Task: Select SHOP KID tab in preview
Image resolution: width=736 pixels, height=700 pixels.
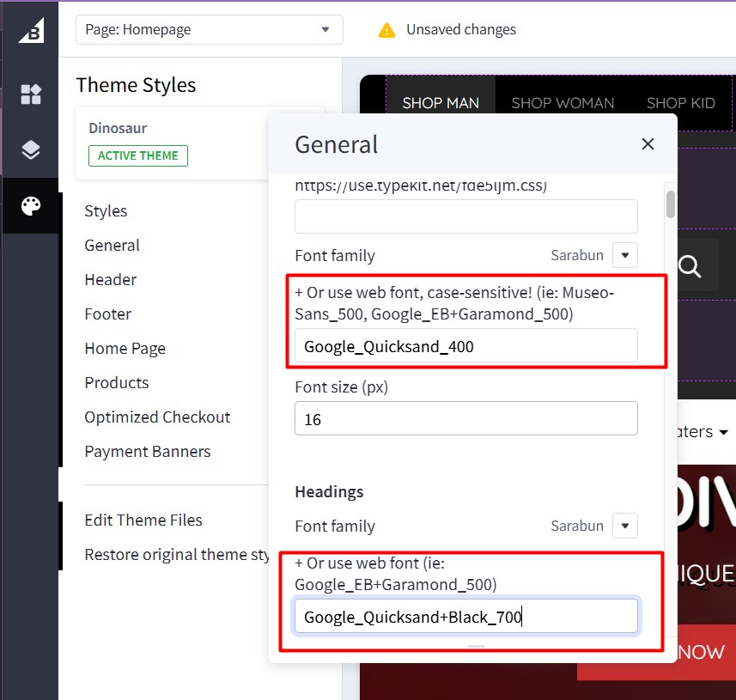Action: pyautogui.click(x=681, y=103)
